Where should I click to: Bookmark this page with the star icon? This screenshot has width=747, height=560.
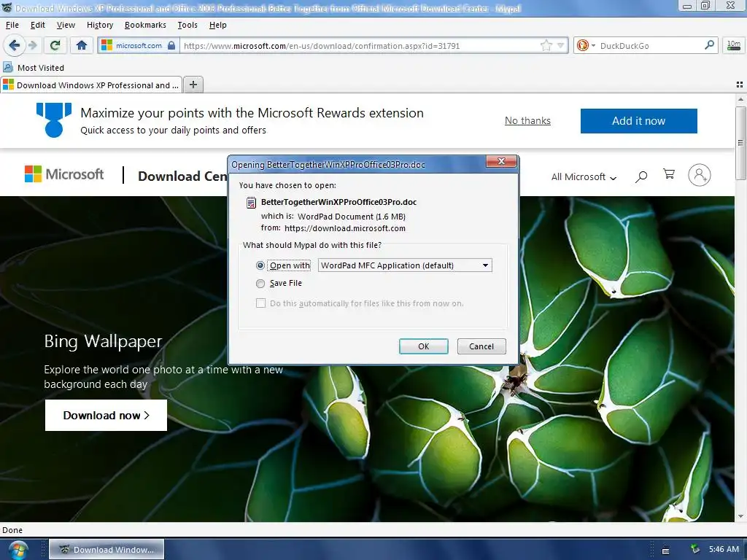point(546,46)
